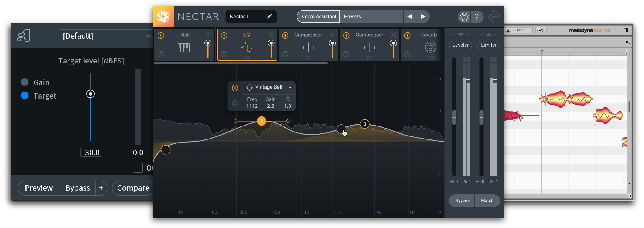Viewport: 644px width, 228px height.
Task: Remove the second Compressor module
Action: [x=393, y=35]
